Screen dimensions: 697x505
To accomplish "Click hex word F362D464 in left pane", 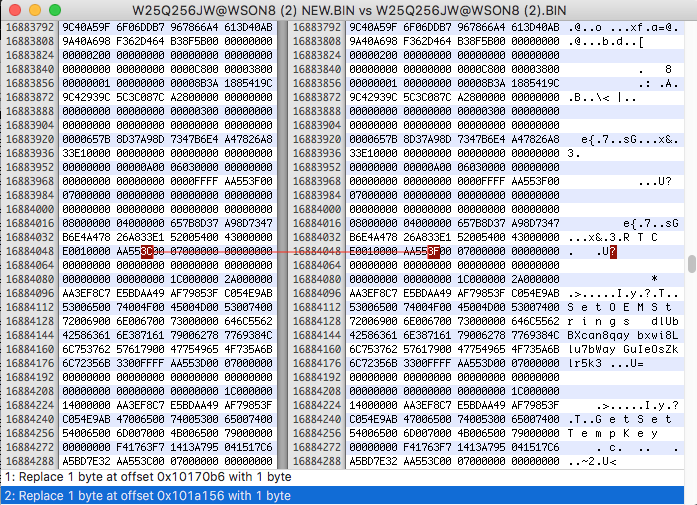I will [140, 41].
